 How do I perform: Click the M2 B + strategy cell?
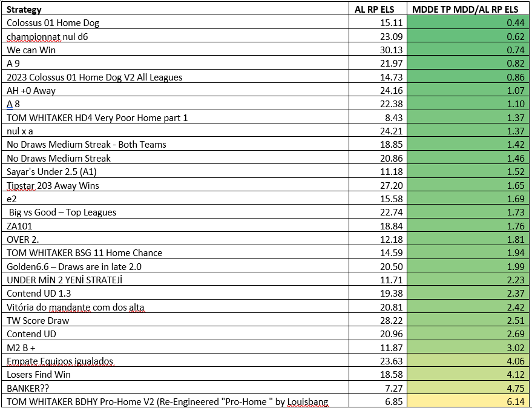pos(175,347)
